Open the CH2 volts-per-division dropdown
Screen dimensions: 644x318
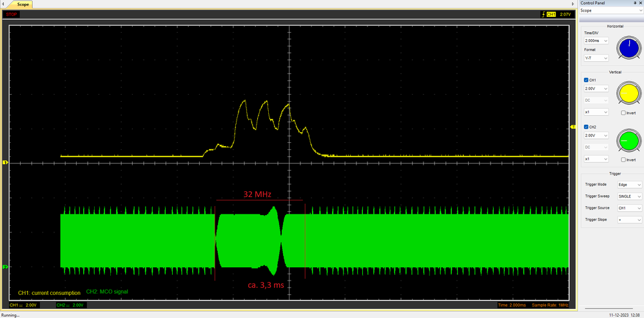click(596, 135)
